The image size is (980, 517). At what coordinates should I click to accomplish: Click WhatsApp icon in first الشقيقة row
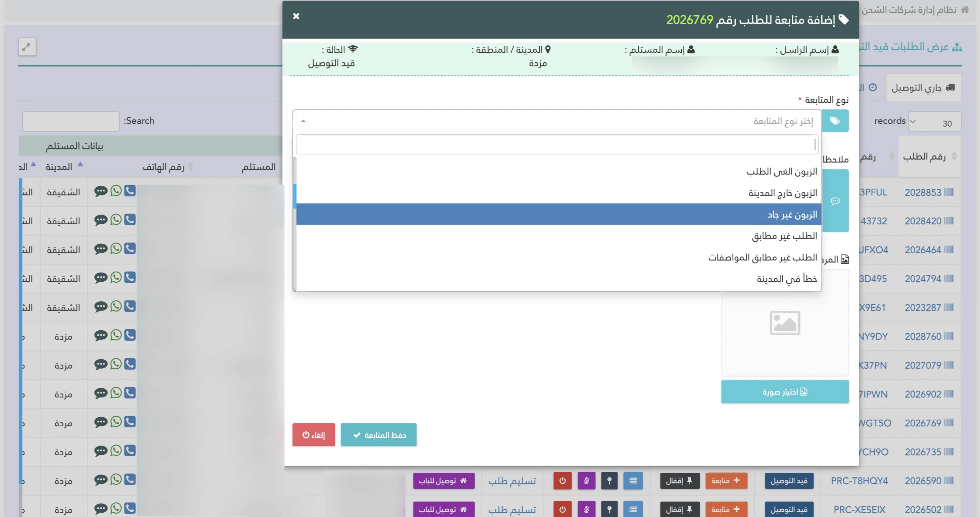[x=116, y=191]
